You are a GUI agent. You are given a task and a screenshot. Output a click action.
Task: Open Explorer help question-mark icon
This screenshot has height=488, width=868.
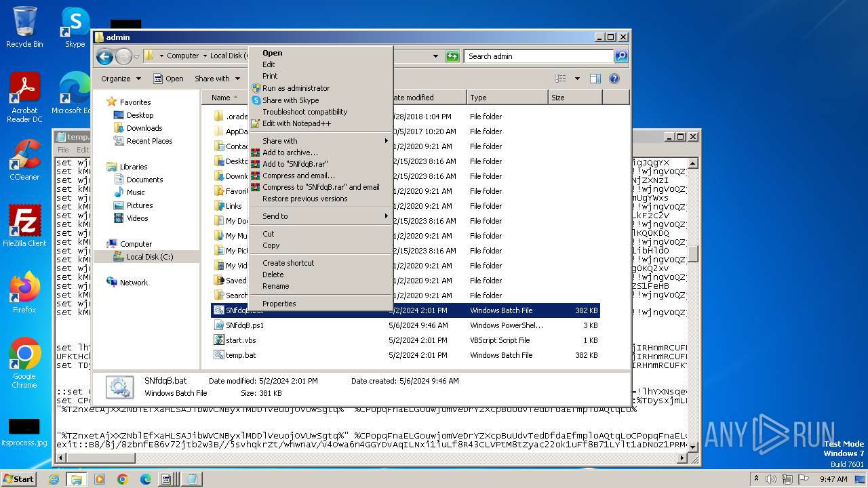coord(614,79)
